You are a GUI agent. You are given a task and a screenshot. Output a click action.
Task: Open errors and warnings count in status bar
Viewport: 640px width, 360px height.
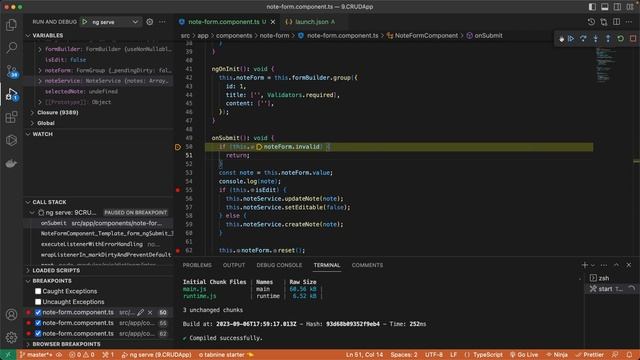(82, 355)
